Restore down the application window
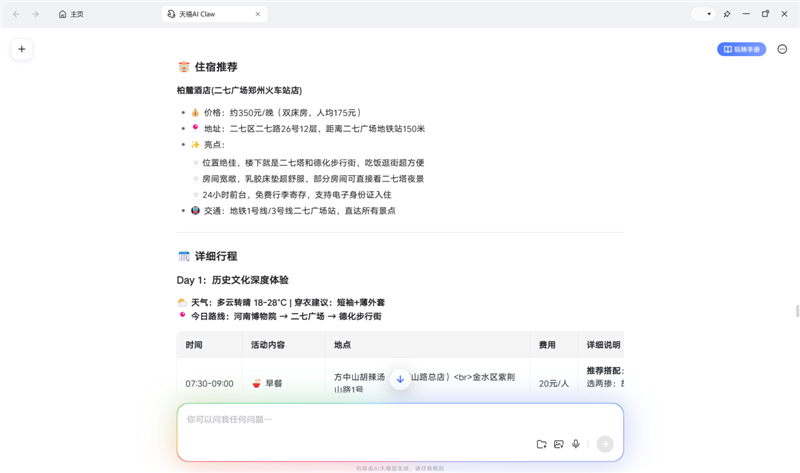The width and height of the screenshot is (800, 473). (765, 14)
